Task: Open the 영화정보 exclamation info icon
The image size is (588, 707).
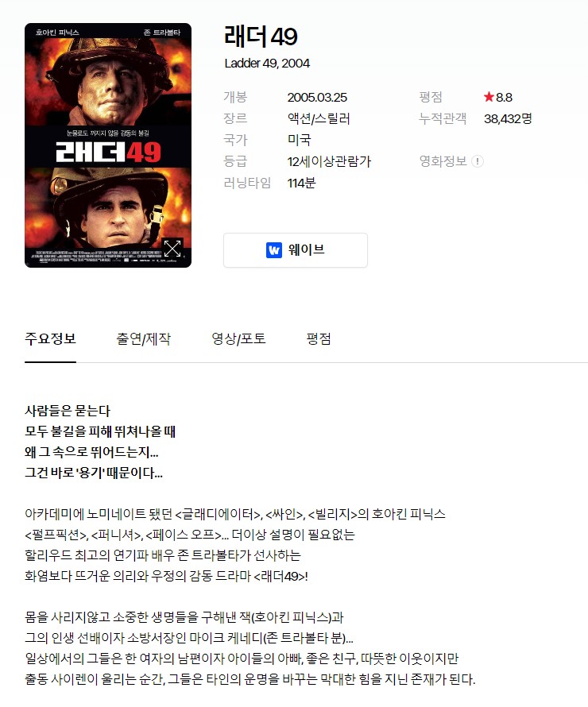Action: pos(477,161)
